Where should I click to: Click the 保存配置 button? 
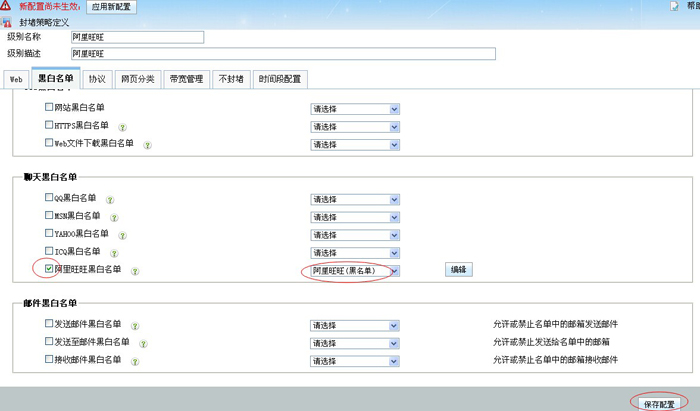660,401
